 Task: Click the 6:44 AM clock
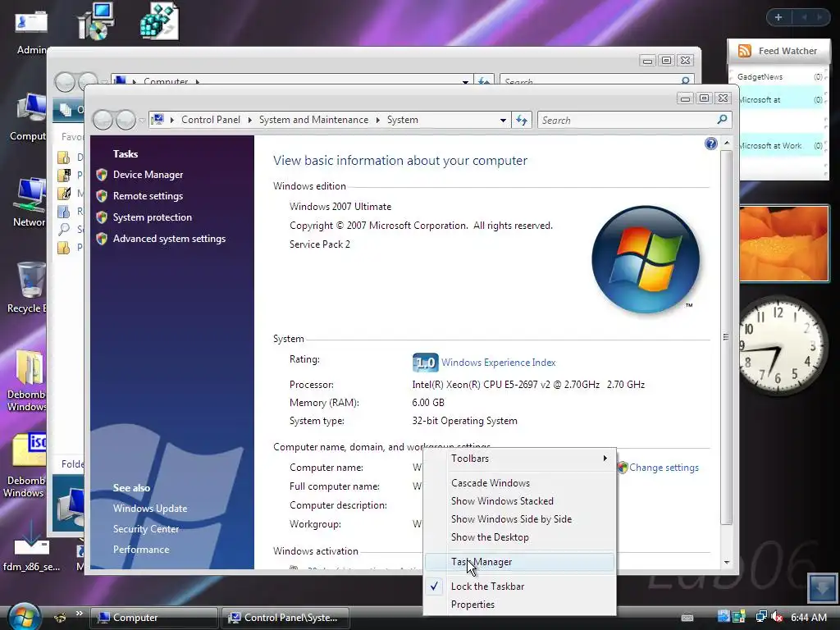pyautogui.click(x=809, y=618)
